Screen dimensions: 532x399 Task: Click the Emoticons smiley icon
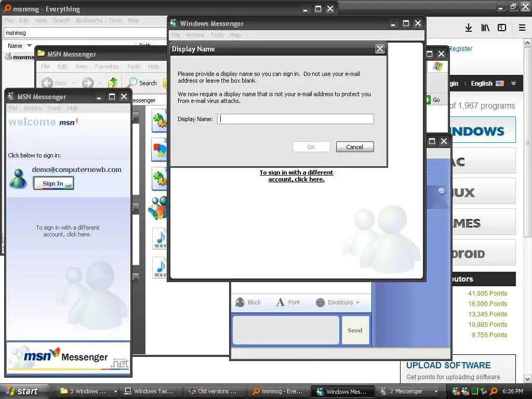pos(320,302)
